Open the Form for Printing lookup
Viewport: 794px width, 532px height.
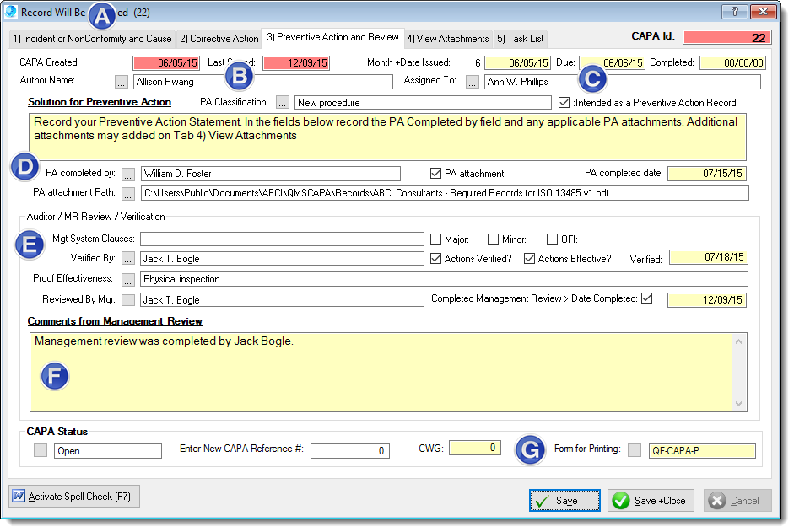[635, 450]
